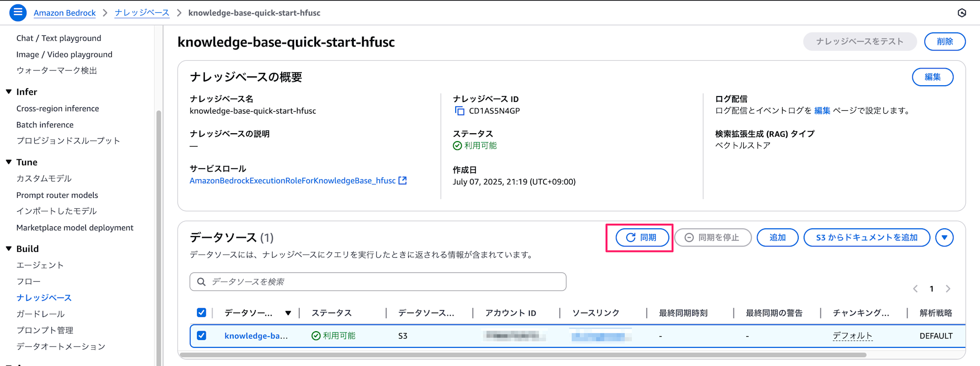Click the 編集 button in overview panel
Viewport: 980px width, 366px height.
click(x=932, y=77)
